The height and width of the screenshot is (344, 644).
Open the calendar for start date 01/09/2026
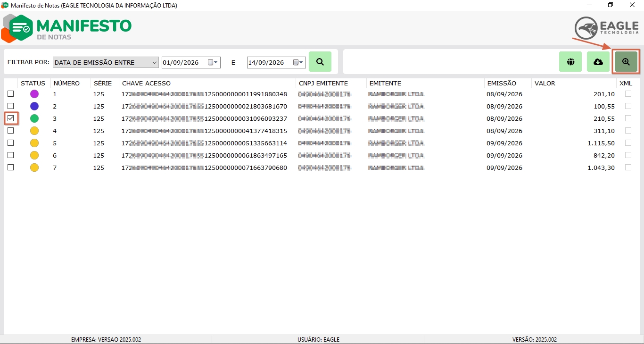pos(213,62)
